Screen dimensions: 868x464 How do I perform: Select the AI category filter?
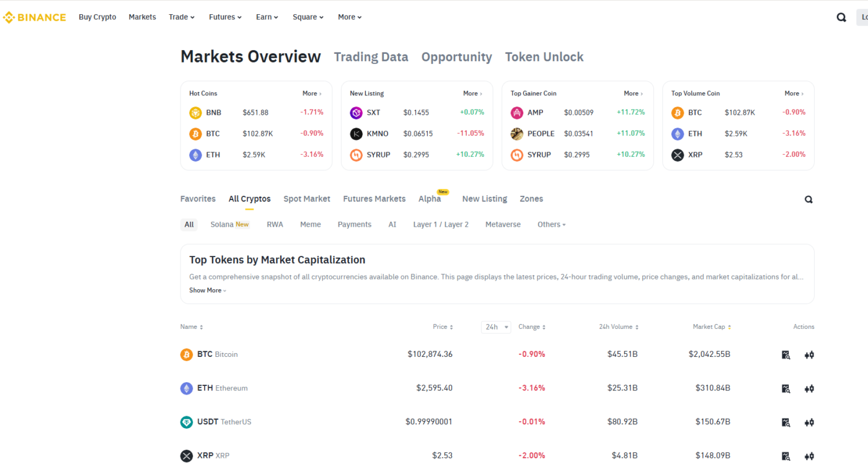pyautogui.click(x=392, y=224)
